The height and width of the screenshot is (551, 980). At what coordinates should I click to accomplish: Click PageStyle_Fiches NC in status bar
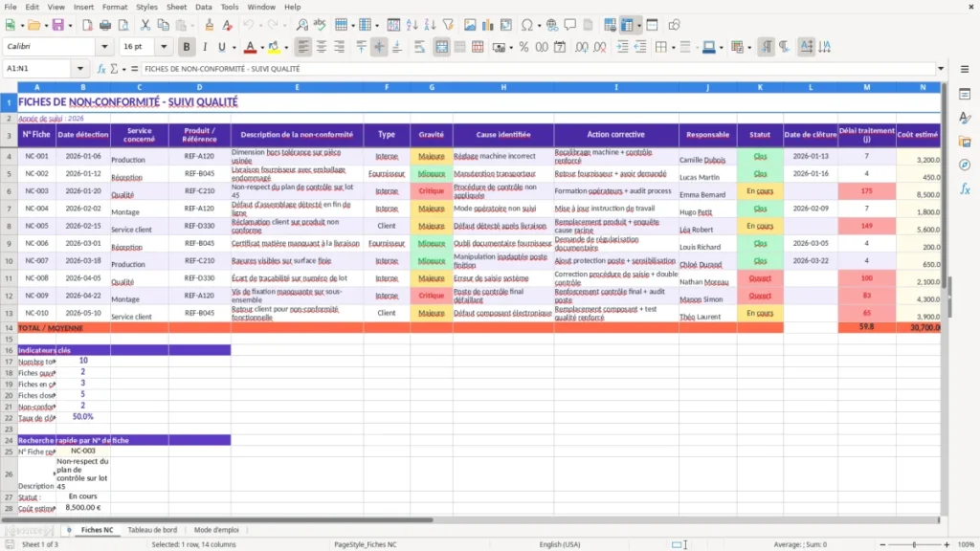(x=365, y=544)
